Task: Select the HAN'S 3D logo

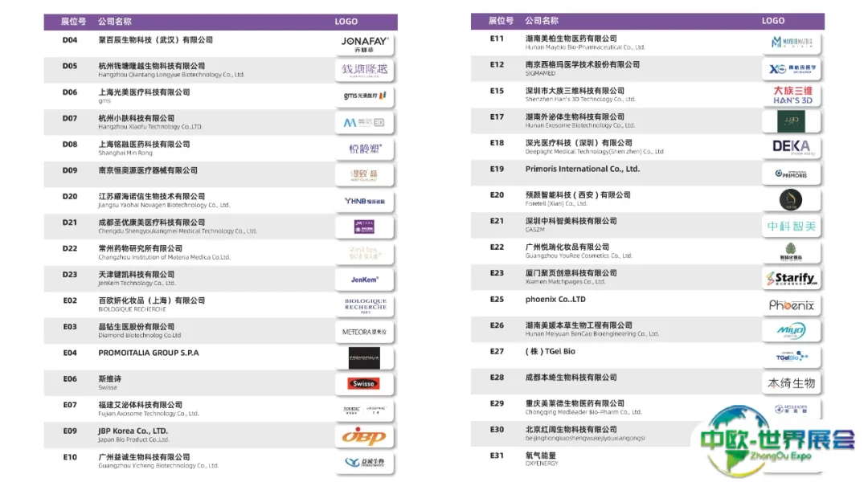Action: (x=792, y=95)
